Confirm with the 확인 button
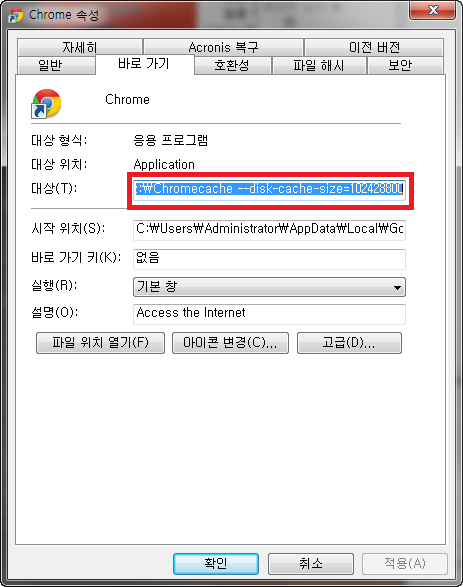This screenshot has width=463, height=587. pyautogui.click(x=216, y=563)
